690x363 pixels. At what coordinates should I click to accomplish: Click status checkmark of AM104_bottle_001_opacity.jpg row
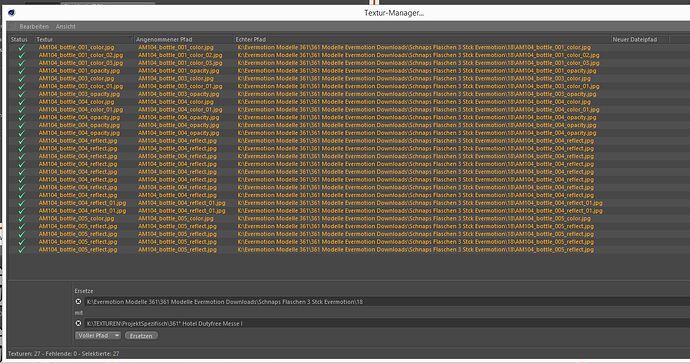pos(21,71)
